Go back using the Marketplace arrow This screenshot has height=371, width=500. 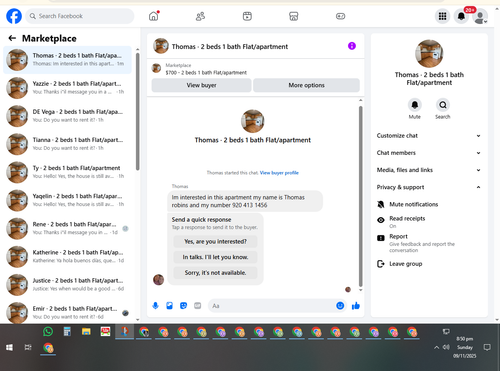point(12,38)
